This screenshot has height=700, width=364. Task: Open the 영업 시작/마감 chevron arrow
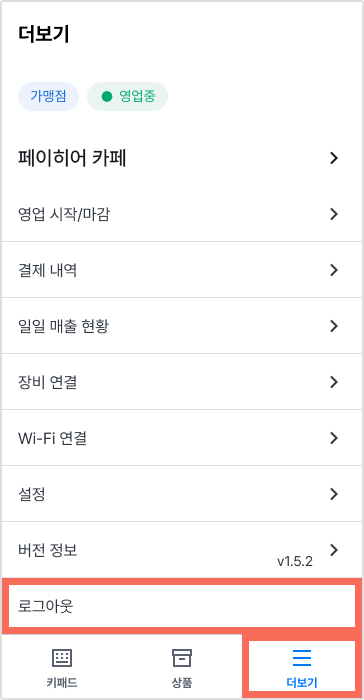pyautogui.click(x=334, y=214)
